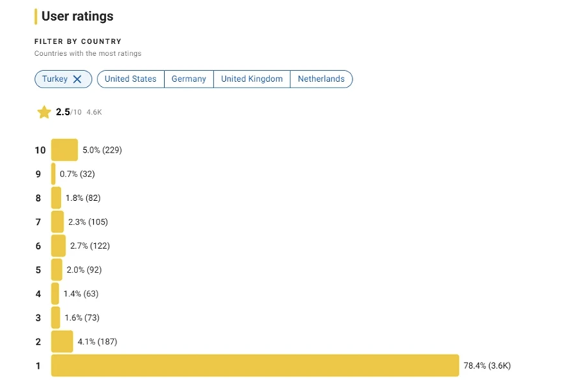
Task: Select the 8-star rating bar
Action: 56,198
